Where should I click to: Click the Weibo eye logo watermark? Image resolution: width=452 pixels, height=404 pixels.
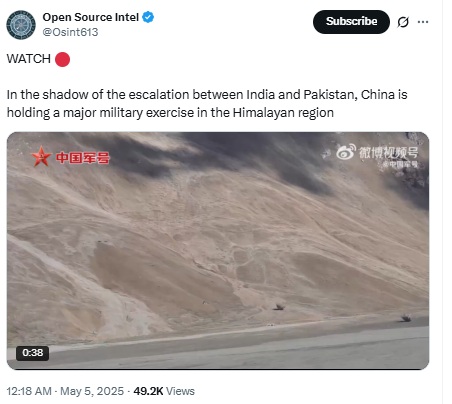(346, 152)
